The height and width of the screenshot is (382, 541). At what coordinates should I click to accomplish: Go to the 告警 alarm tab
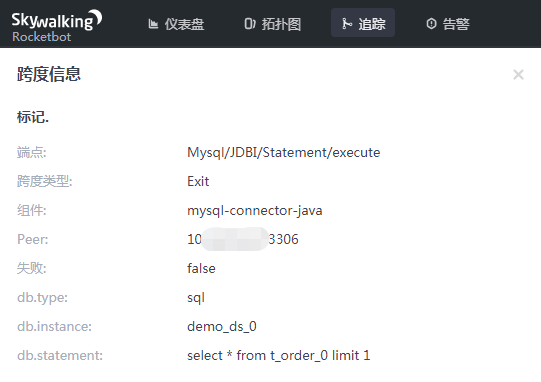[x=448, y=24]
